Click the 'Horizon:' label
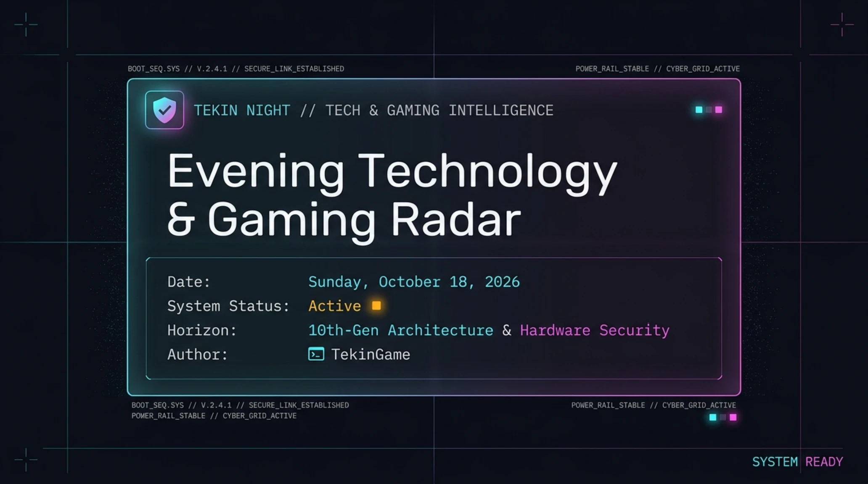Screen dimensions: 868x484 202,330
